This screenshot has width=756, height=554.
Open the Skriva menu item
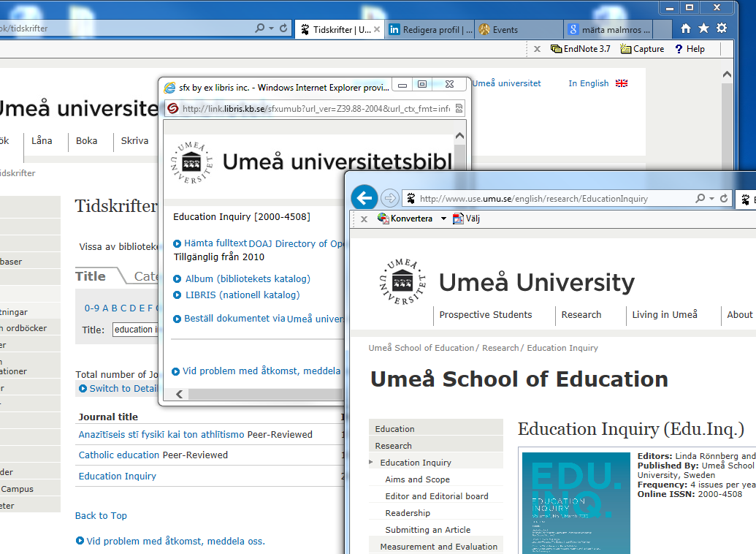pyautogui.click(x=134, y=140)
